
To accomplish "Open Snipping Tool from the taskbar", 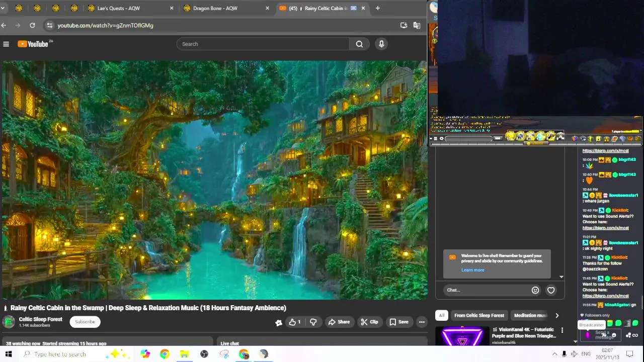I will pyautogui.click(x=224, y=354).
